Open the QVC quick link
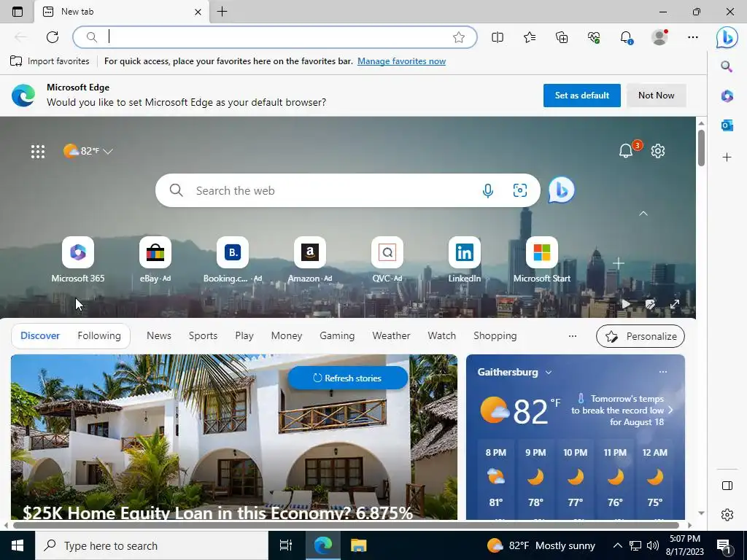 tap(387, 260)
